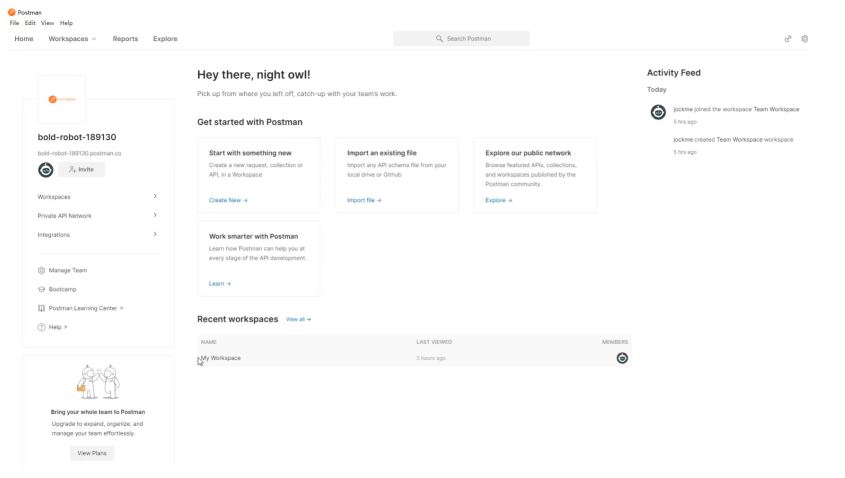Follow the Create New link
Viewport: 845px width, 478px height.
(227, 200)
